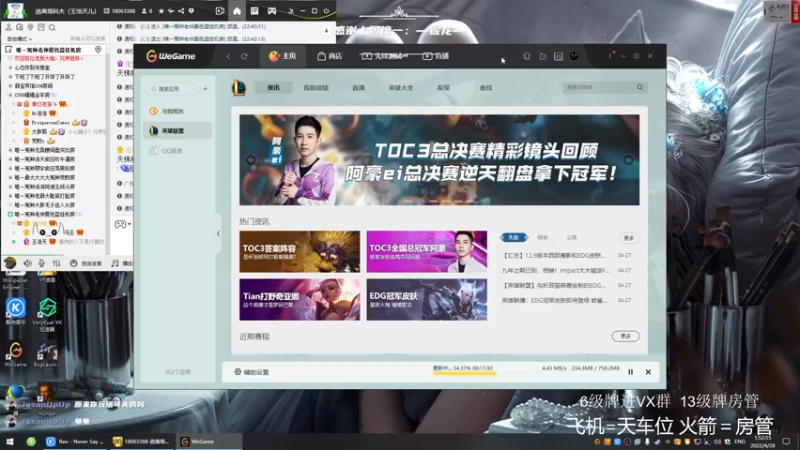Click the magnifier in summoner search box

640,87
